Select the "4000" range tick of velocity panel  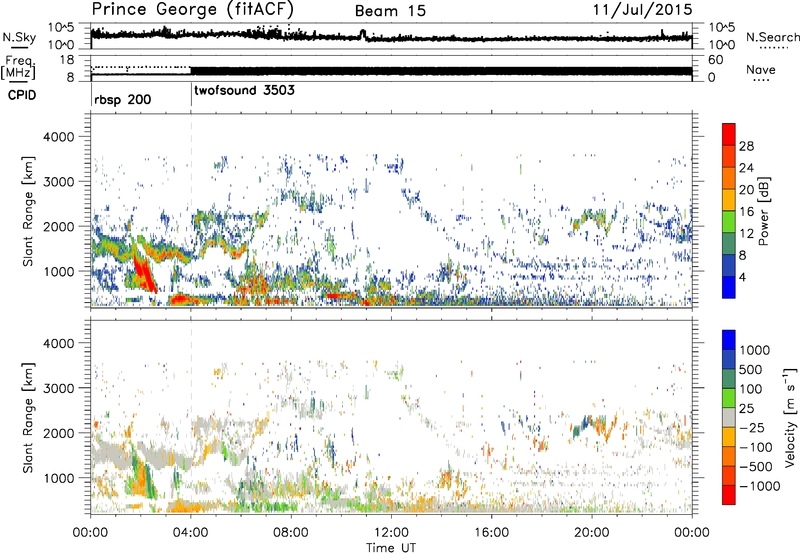click(x=59, y=343)
